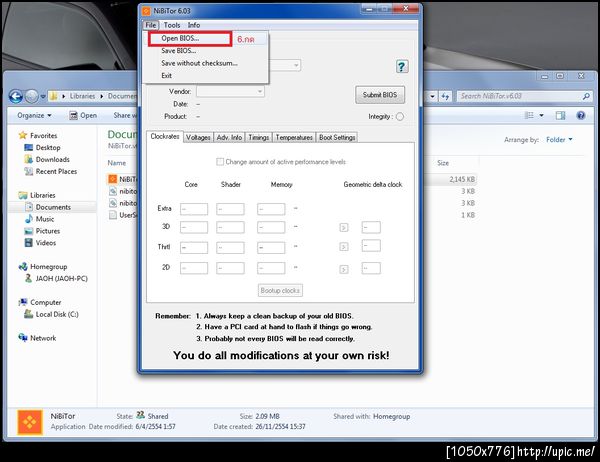Viewport: 600px width, 462px height.
Task: Click the Bootup clocks button
Action: coord(280,291)
